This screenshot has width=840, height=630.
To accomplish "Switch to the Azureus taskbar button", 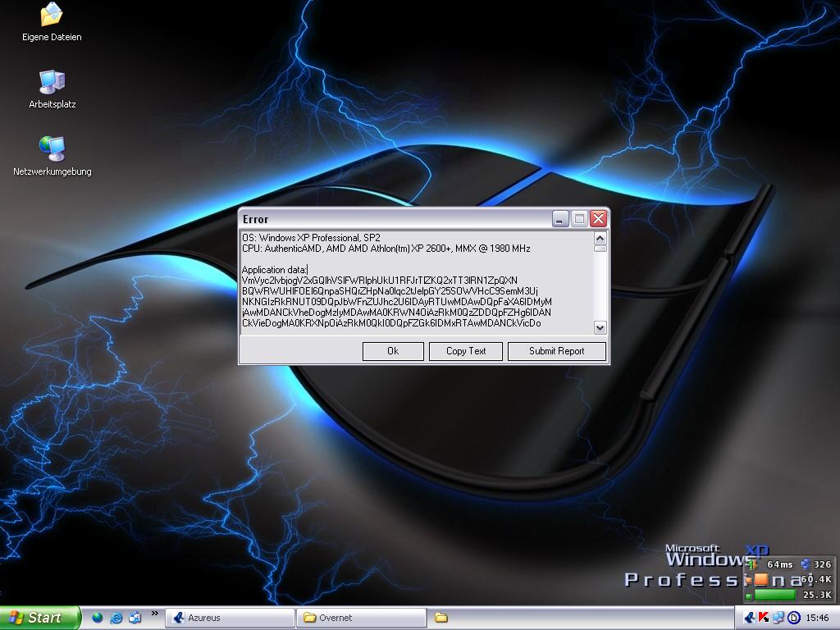I will coord(230,618).
